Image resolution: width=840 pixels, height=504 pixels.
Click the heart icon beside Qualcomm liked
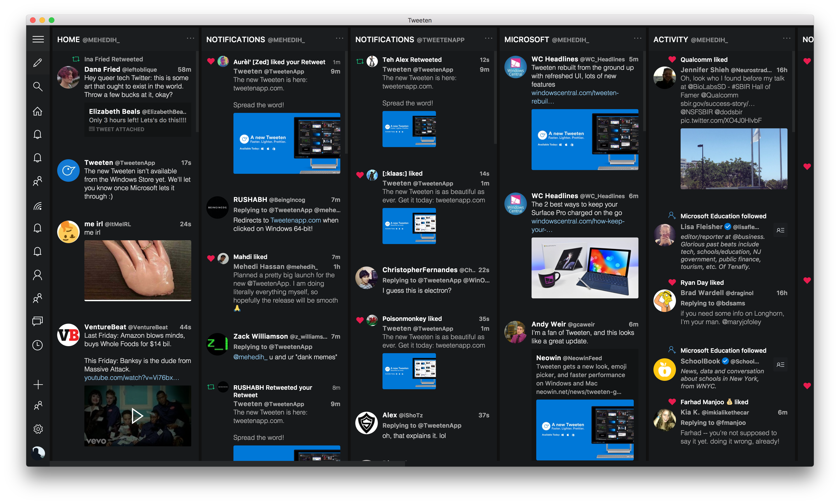(672, 59)
